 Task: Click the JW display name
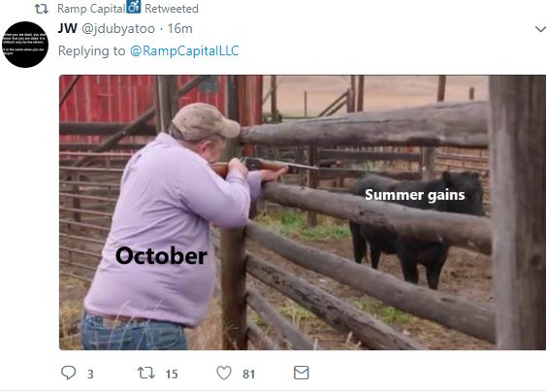[x=68, y=28]
